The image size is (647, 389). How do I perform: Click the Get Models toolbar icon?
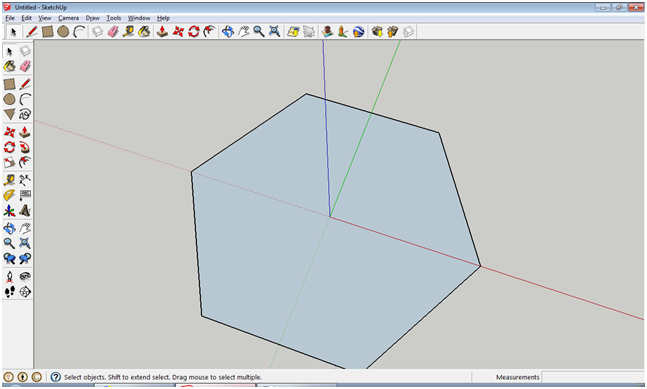tap(377, 31)
